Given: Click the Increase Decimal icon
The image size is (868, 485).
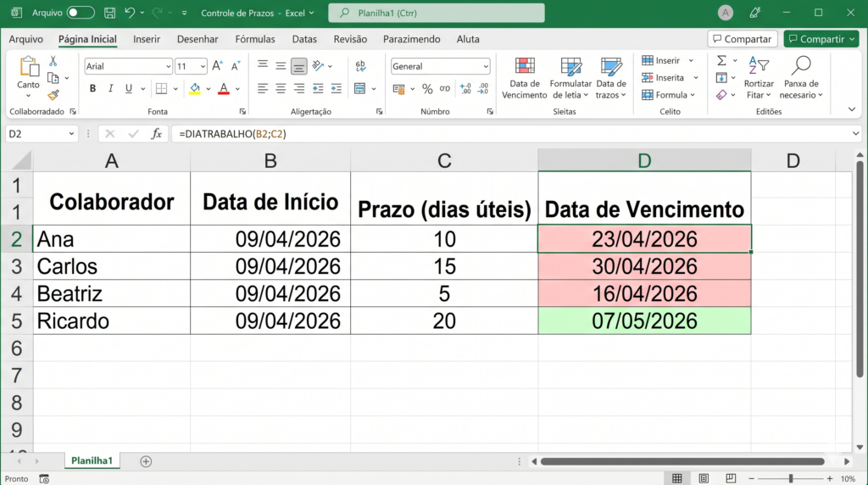Looking at the screenshot, I should [465, 88].
